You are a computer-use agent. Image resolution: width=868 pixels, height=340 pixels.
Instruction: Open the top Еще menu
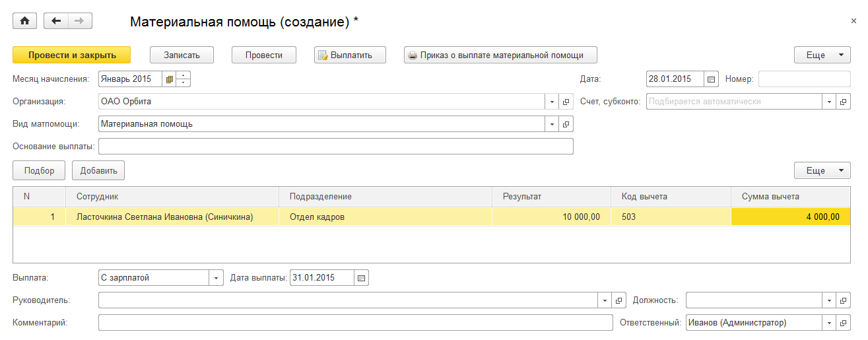click(822, 55)
